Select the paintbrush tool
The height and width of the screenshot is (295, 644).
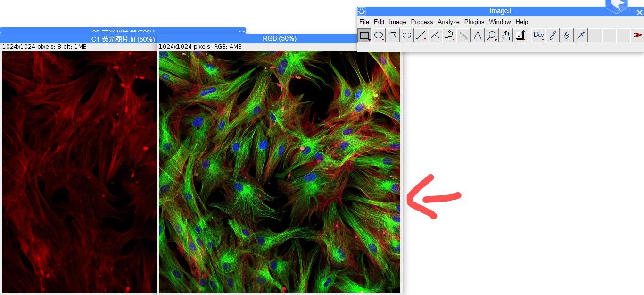pyautogui.click(x=553, y=35)
